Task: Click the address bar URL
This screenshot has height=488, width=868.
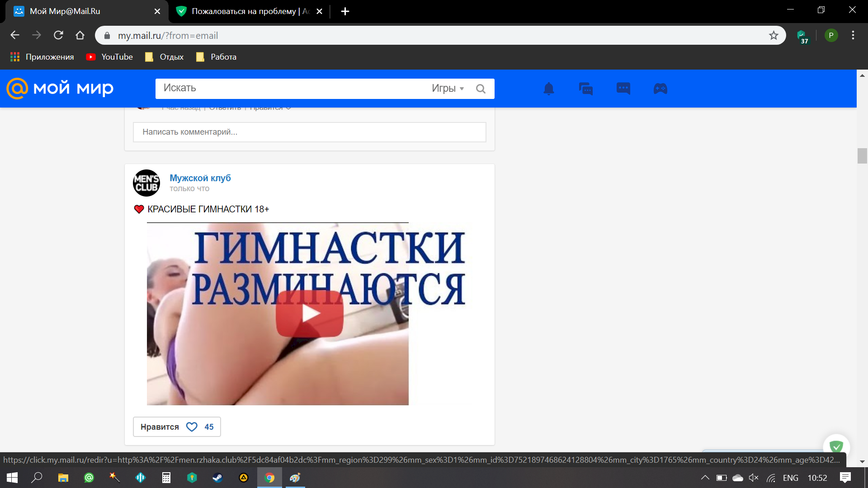Action: pyautogui.click(x=168, y=36)
